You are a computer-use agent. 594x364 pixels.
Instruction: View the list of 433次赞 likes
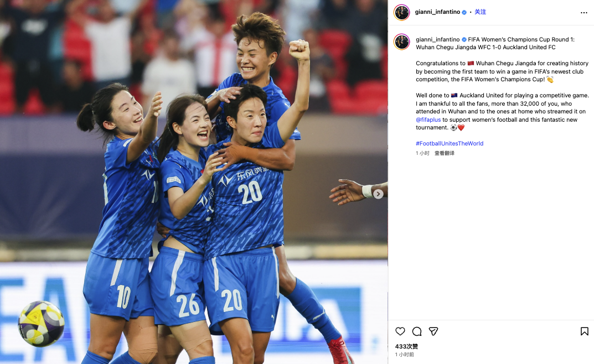pyautogui.click(x=406, y=346)
